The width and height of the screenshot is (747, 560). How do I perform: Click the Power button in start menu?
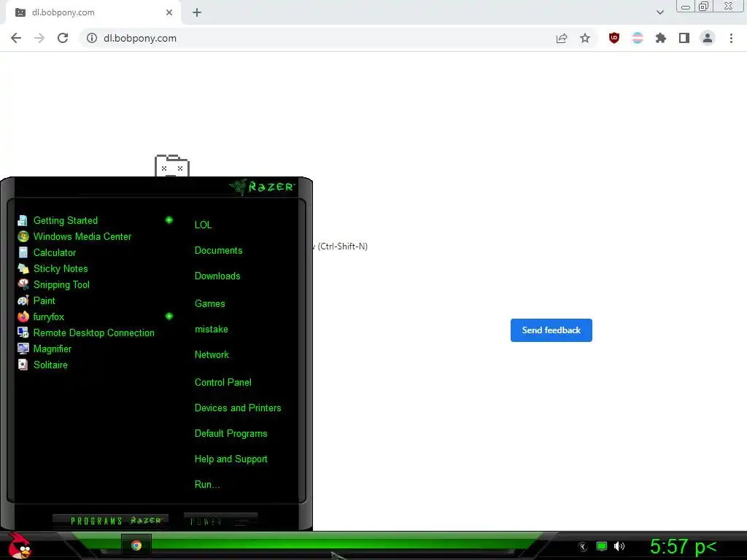click(x=220, y=521)
